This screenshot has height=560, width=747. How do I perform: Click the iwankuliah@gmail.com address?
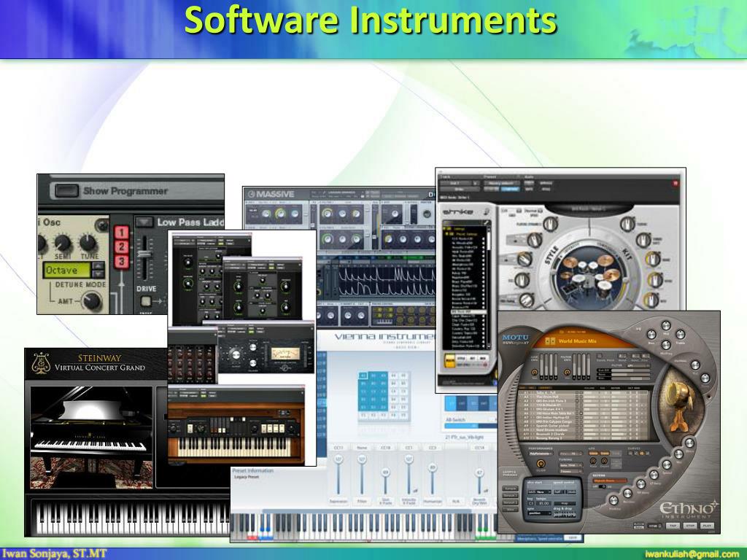coord(692,554)
